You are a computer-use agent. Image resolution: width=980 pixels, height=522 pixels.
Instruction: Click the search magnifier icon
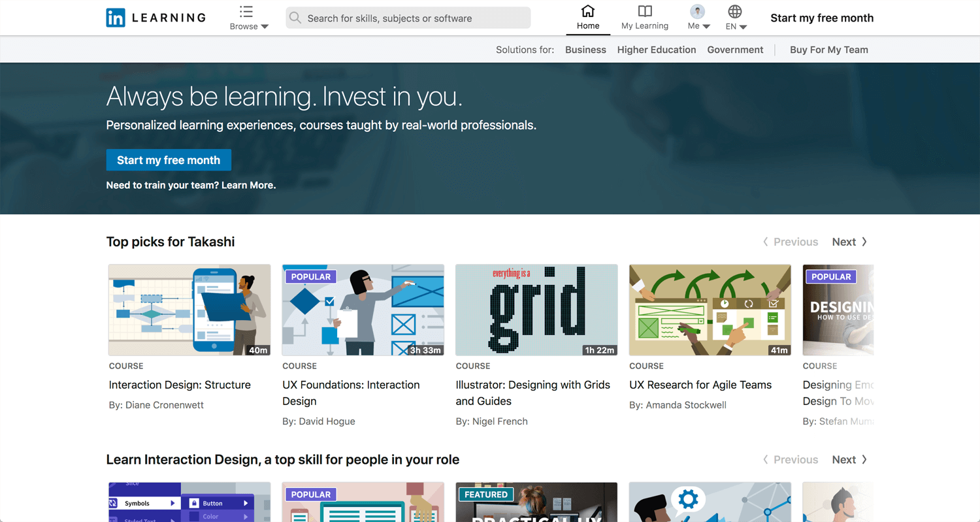click(x=295, y=18)
